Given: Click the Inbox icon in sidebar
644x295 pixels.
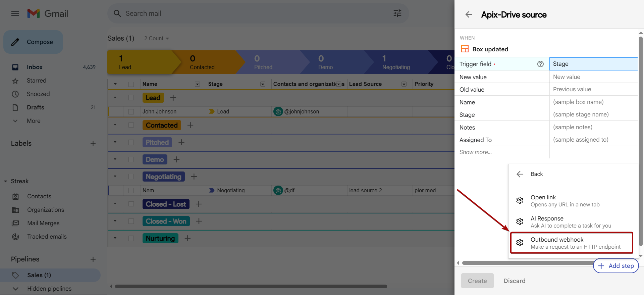Looking at the screenshot, I should point(15,67).
